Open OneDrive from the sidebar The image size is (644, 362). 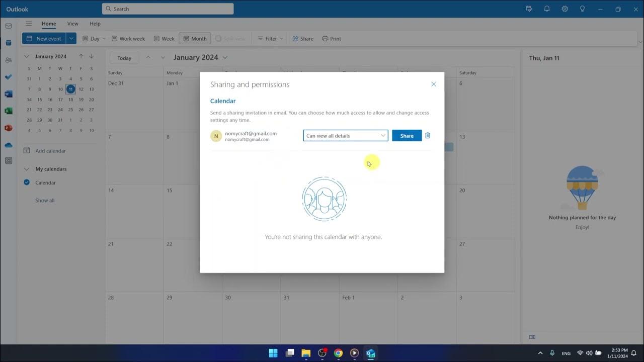[x=8, y=144]
